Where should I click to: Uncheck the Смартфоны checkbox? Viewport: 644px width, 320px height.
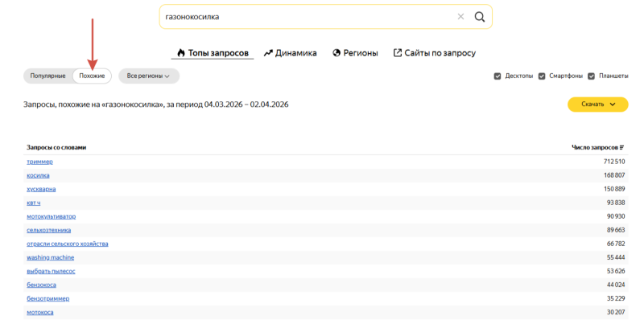[x=542, y=76]
